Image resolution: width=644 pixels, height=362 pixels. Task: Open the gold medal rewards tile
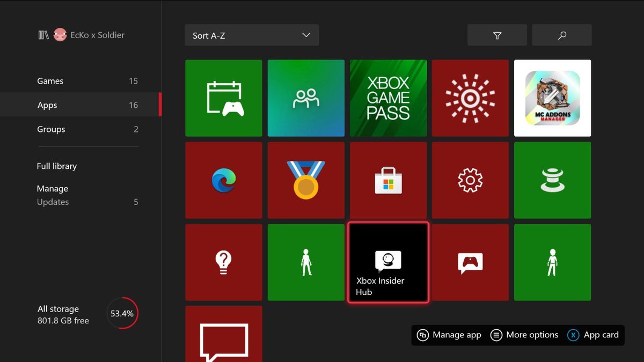tap(306, 180)
